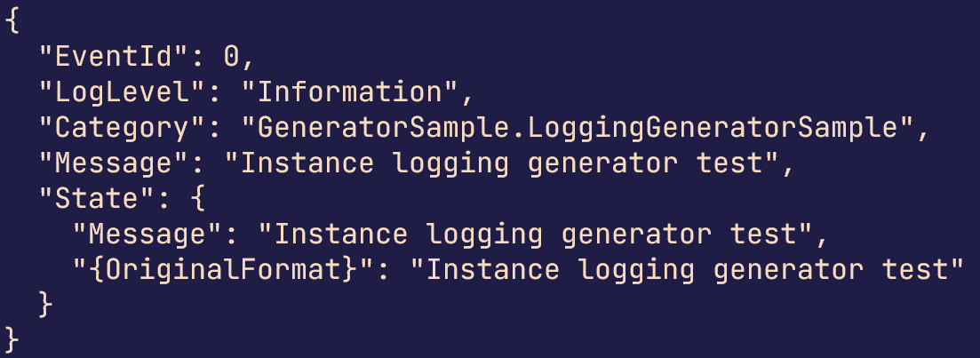Click the "{OriginalFormat}" key
The height and width of the screenshot is (358, 980).
coord(224,271)
